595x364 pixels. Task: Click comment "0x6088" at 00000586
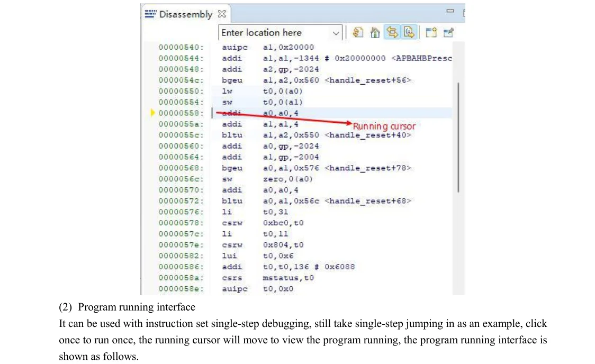tap(340, 267)
